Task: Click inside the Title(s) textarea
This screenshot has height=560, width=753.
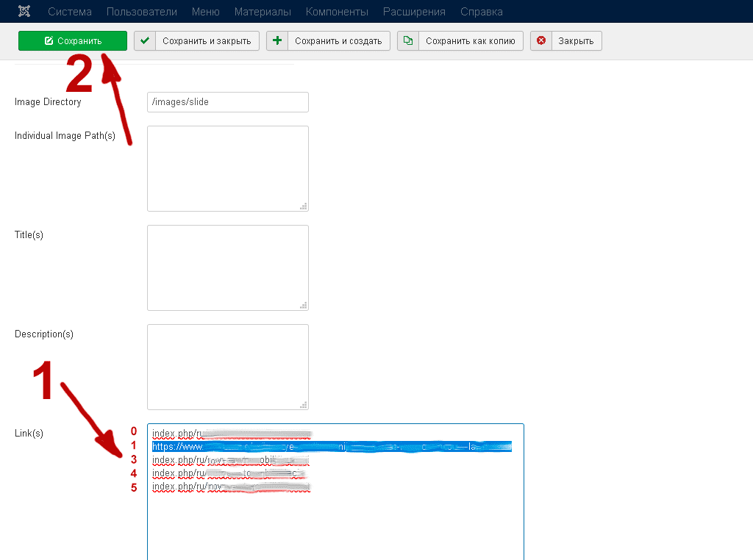Action: tap(227, 268)
